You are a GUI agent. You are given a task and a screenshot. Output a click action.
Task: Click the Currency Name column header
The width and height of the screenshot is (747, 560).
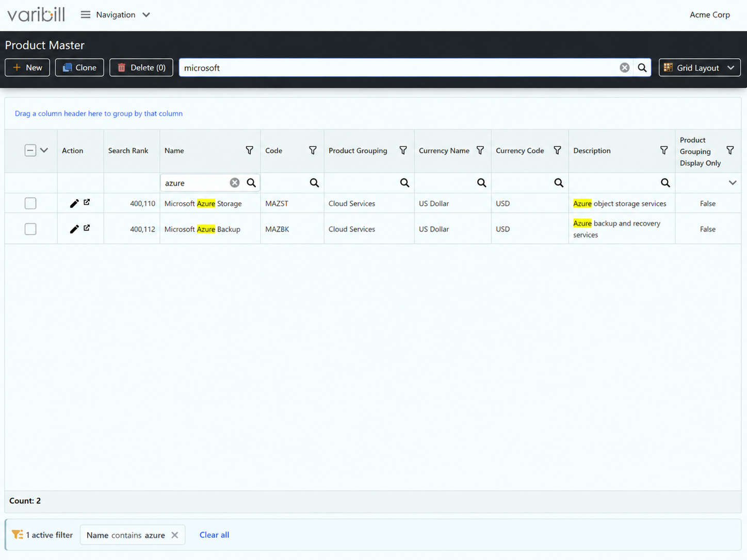(x=444, y=151)
